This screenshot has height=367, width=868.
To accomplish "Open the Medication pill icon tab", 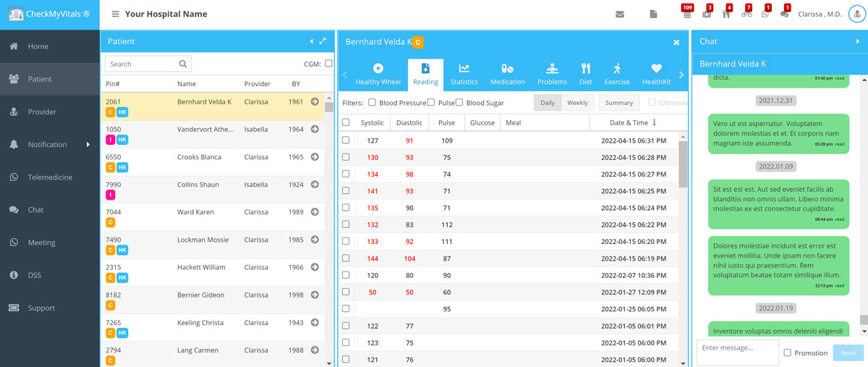I will pyautogui.click(x=507, y=74).
